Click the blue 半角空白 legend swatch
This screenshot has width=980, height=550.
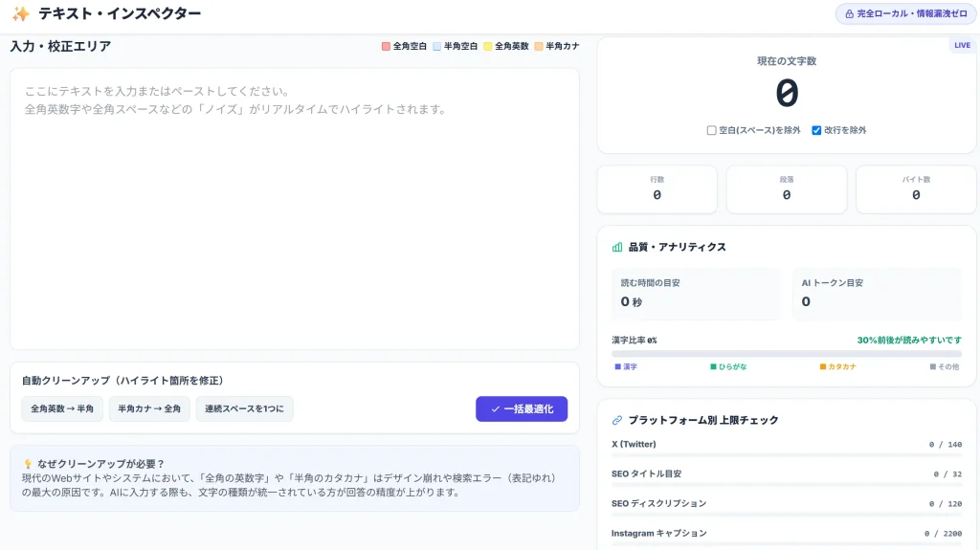436,46
